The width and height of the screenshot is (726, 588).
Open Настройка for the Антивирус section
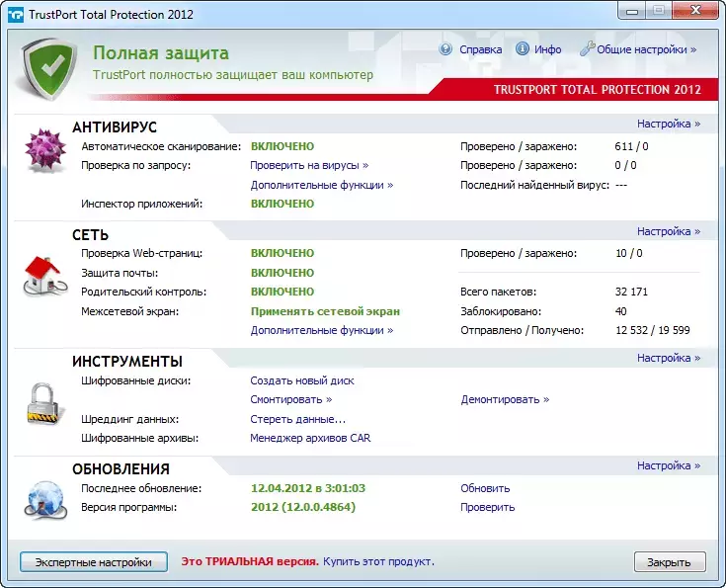(669, 124)
